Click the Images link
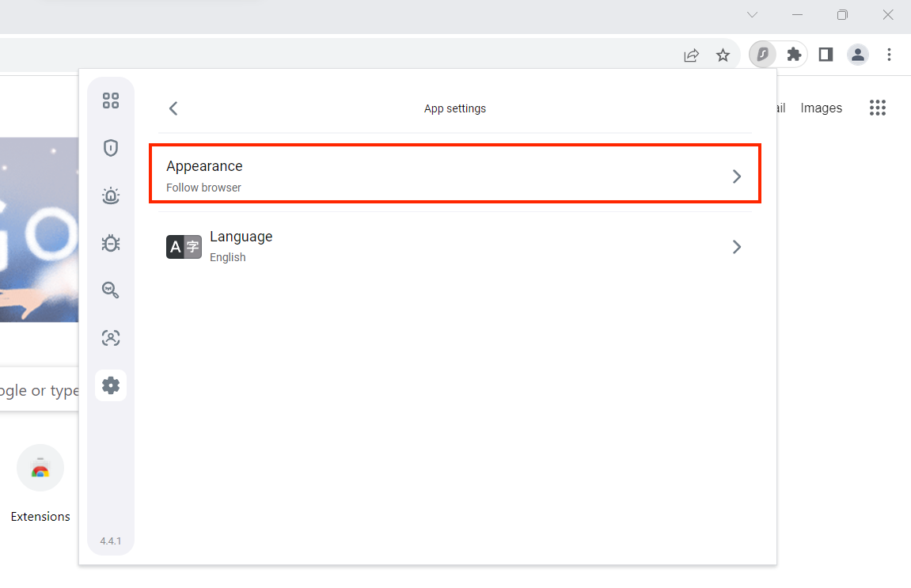The width and height of the screenshot is (911, 588). tap(821, 108)
